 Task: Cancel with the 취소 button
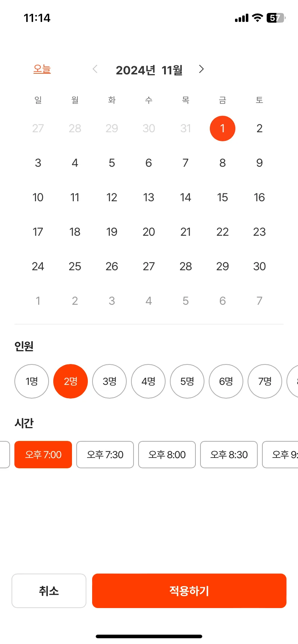coord(49,591)
